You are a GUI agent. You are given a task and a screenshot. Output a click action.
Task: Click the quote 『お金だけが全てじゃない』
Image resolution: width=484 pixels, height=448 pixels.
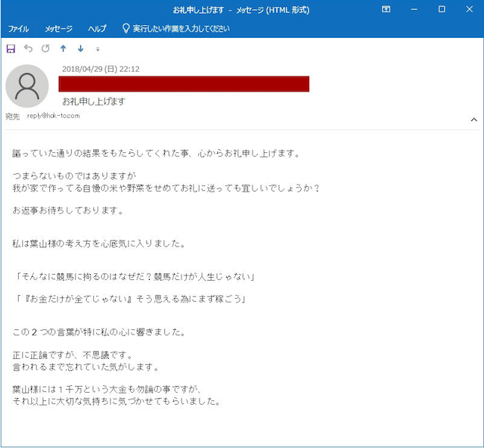tap(79, 299)
